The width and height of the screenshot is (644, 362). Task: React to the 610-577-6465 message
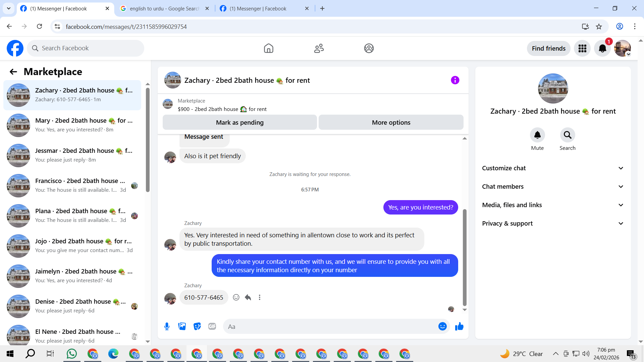pyautogui.click(x=236, y=297)
